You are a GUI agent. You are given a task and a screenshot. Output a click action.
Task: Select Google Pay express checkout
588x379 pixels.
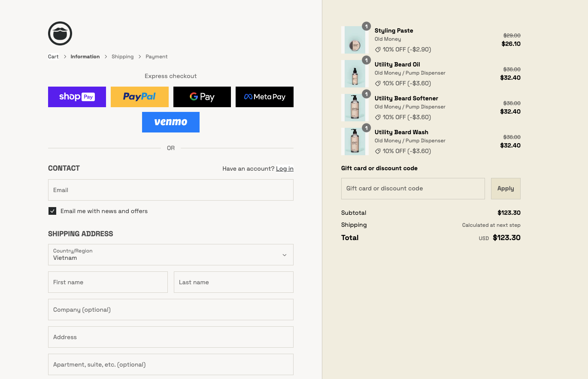202,97
